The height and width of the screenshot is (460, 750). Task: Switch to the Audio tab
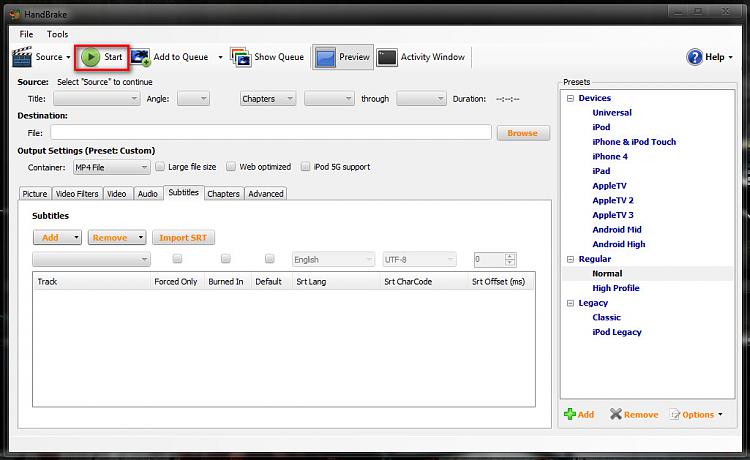(x=148, y=194)
